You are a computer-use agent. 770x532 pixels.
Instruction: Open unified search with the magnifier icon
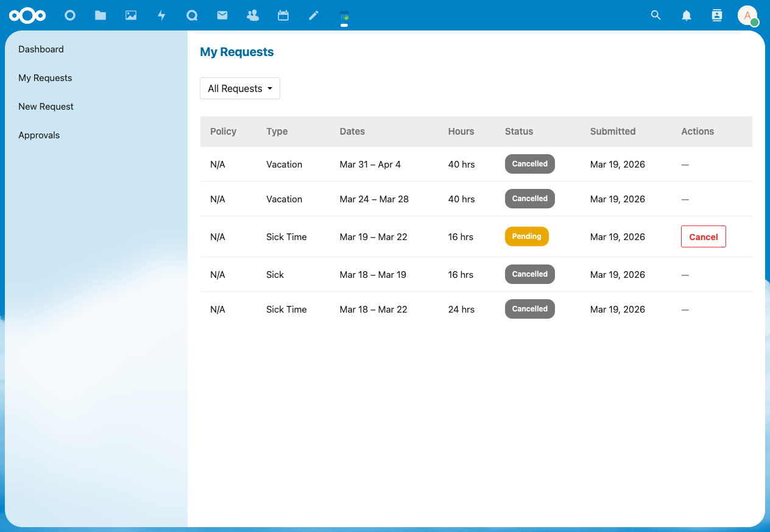[655, 15]
